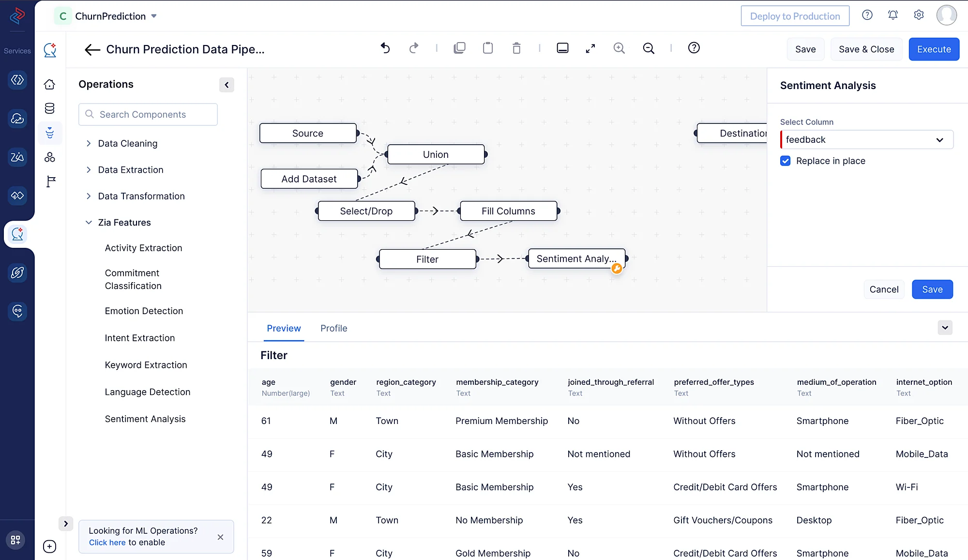
Task: Uncheck Replace in place checkbox
Action: click(x=786, y=161)
